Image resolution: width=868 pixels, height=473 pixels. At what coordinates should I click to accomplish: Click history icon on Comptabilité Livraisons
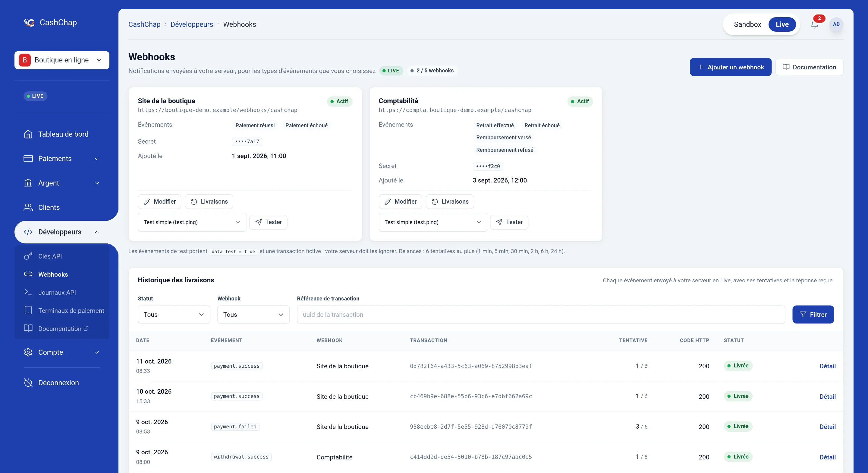[435, 202]
